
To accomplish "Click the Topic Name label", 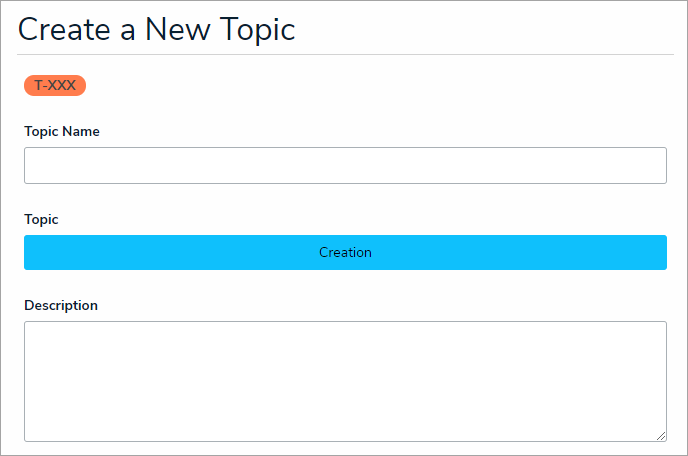I will pyautogui.click(x=62, y=131).
